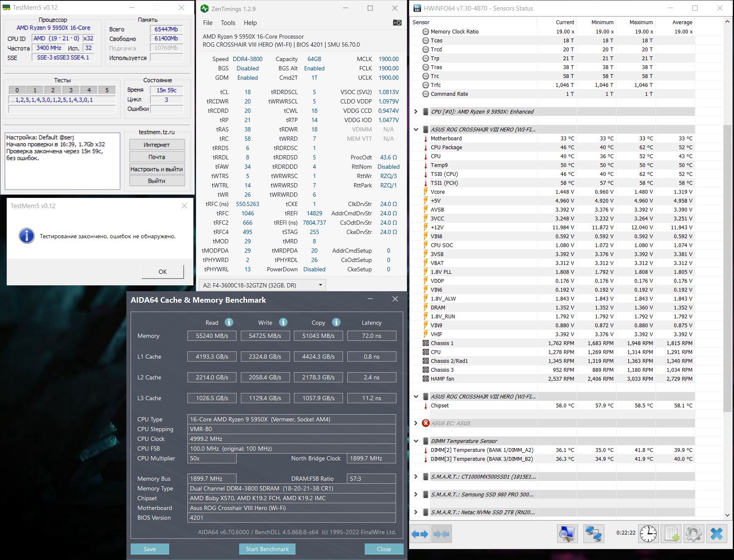Reset sensor statistics with the clock icon
The width and height of the screenshot is (734, 560).
click(648, 534)
